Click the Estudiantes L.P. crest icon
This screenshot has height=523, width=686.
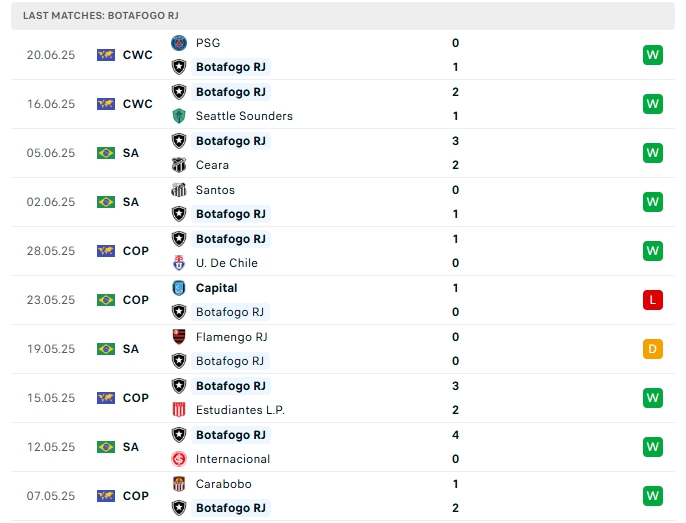click(179, 410)
